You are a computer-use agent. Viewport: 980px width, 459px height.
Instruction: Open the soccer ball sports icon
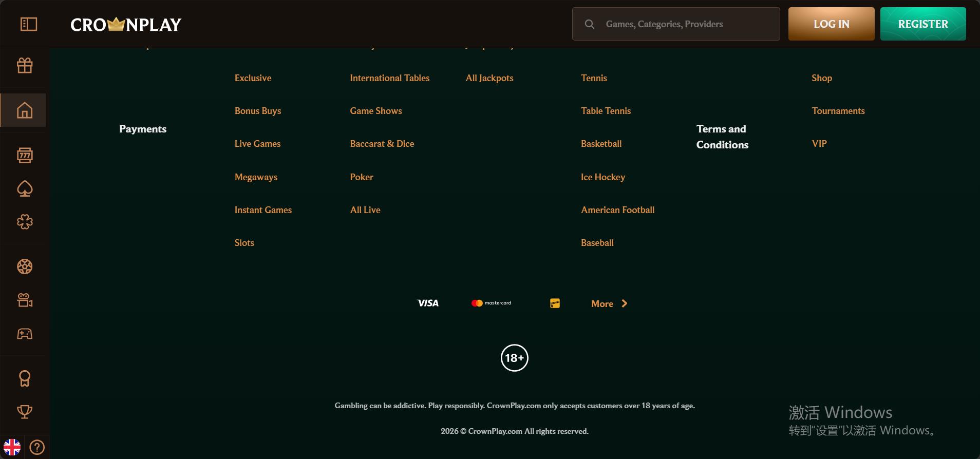[25, 266]
